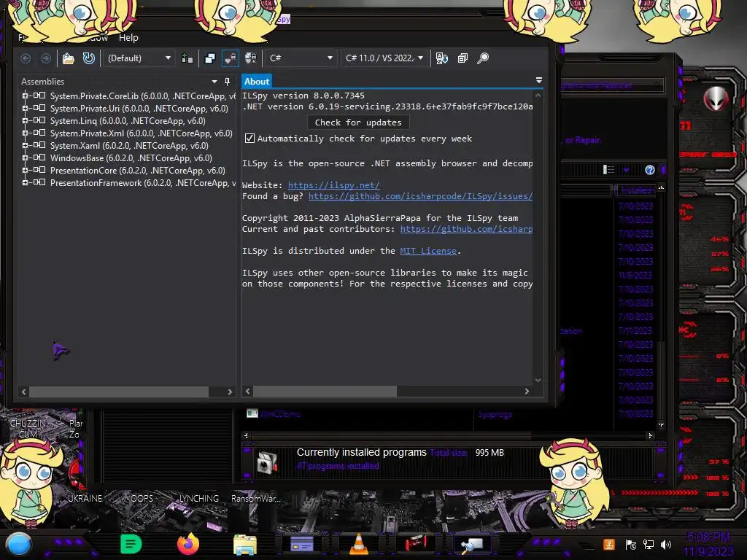747x560 pixels.
Task: Open the green chat app on taskbar
Action: [131, 544]
